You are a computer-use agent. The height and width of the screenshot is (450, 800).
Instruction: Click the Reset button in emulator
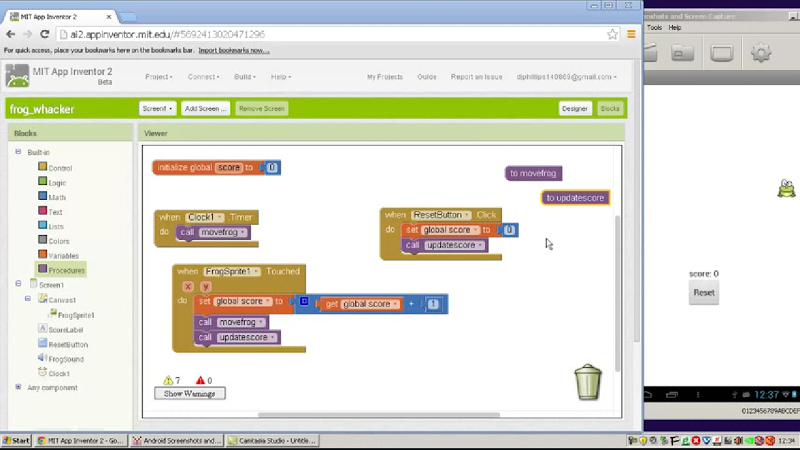click(704, 293)
